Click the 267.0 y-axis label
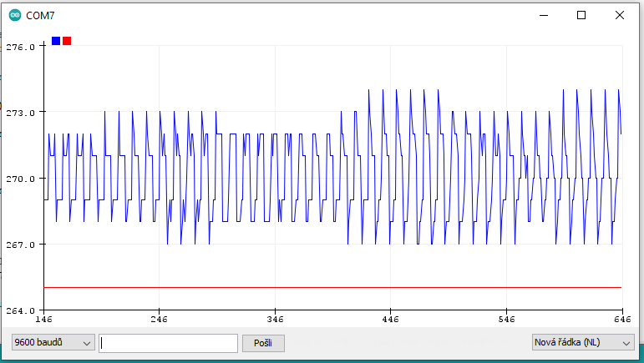Viewport: 644px width, 363px height. (20, 245)
